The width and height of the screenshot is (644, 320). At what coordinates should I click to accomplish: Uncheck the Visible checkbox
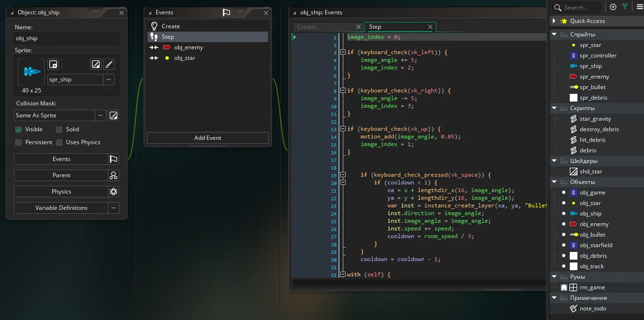18,129
